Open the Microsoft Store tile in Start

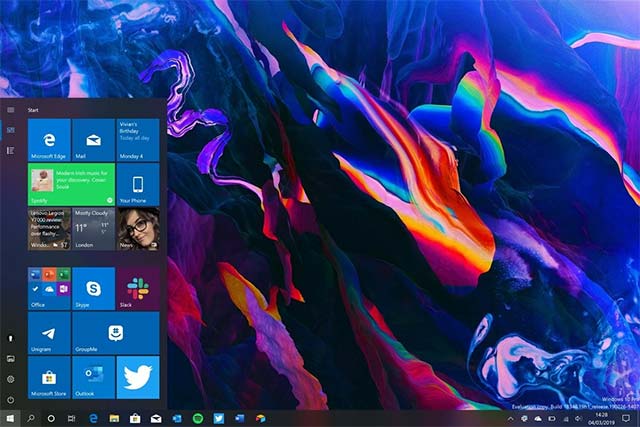[x=49, y=376]
